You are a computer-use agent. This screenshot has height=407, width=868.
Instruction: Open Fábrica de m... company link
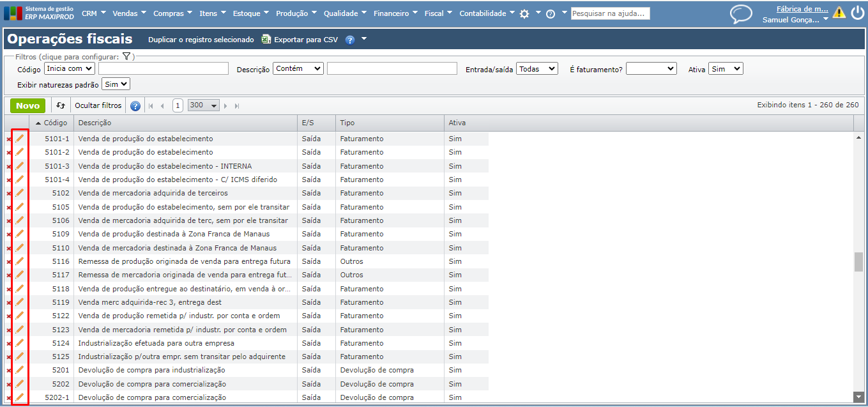click(802, 9)
